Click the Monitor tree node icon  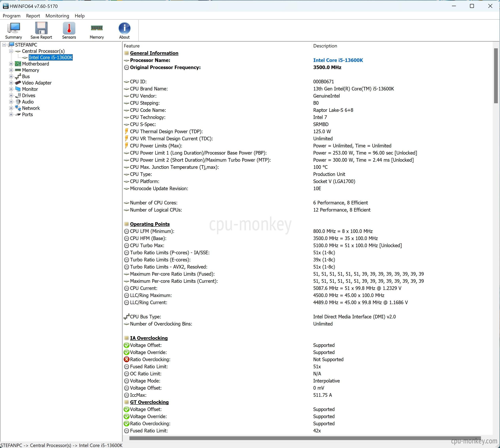18,89
